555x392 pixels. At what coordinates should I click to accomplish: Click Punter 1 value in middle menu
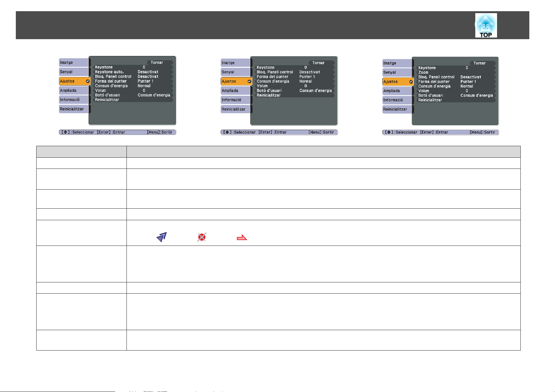coord(307,77)
